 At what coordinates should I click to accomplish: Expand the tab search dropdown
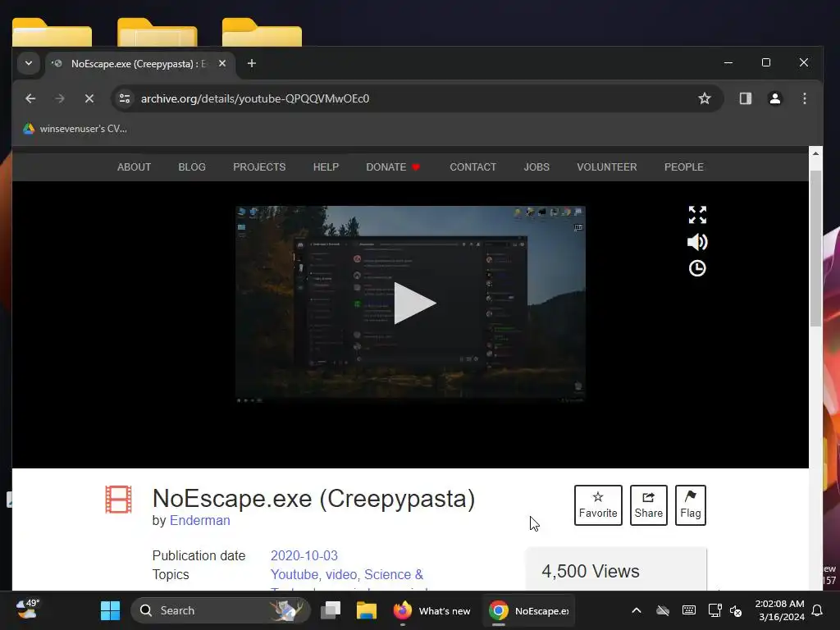coord(29,63)
